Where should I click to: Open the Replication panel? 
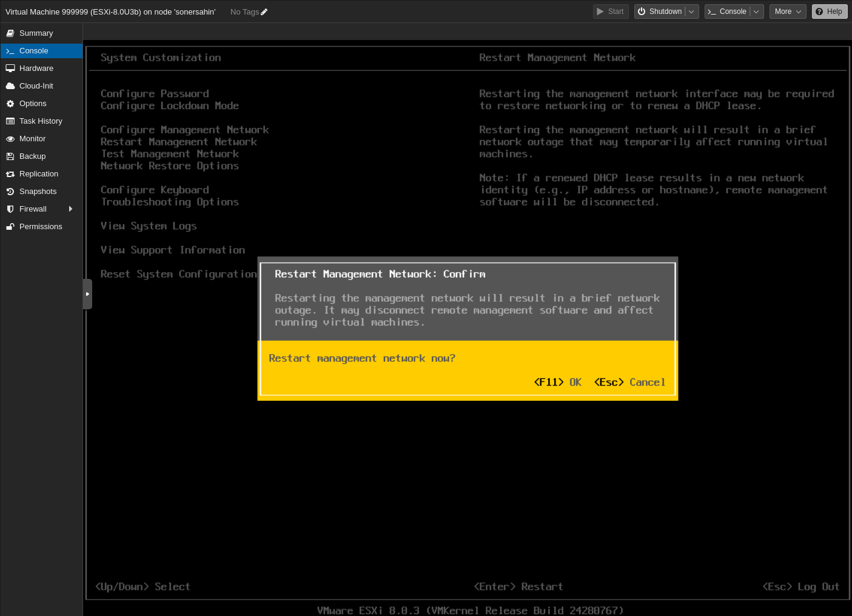(x=38, y=173)
